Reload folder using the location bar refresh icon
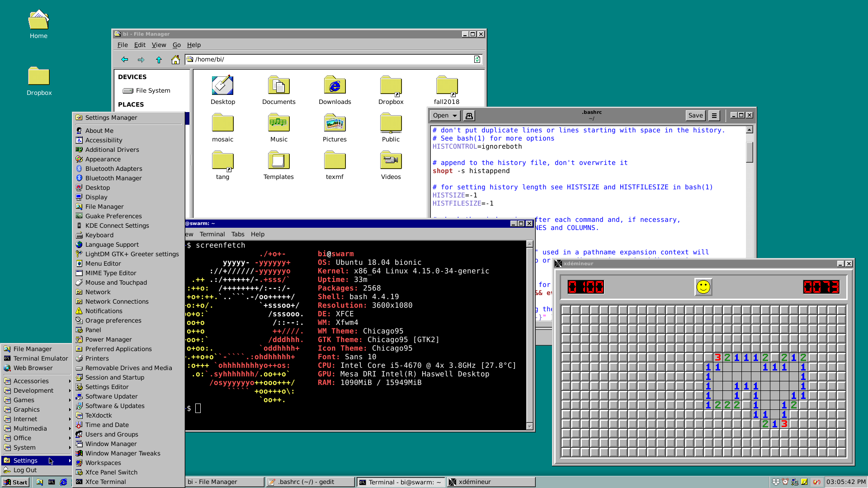Screen dimensions: 868x488 click(477, 59)
